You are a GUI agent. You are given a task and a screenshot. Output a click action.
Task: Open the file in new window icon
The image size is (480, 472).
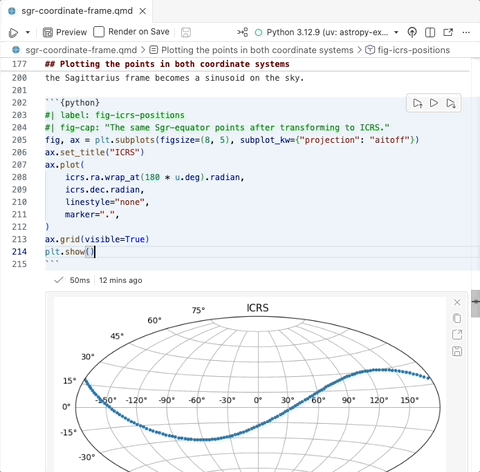(448, 32)
